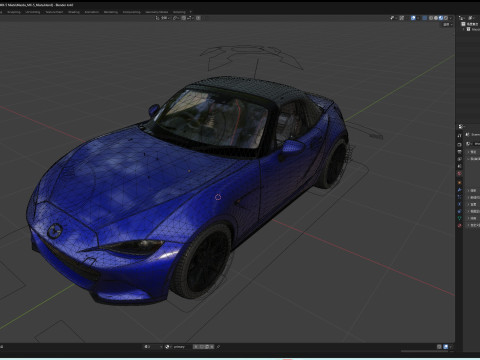480x360 pixels.
Task: Switch viewport to Rendered shading
Action: tap(446, 18)
